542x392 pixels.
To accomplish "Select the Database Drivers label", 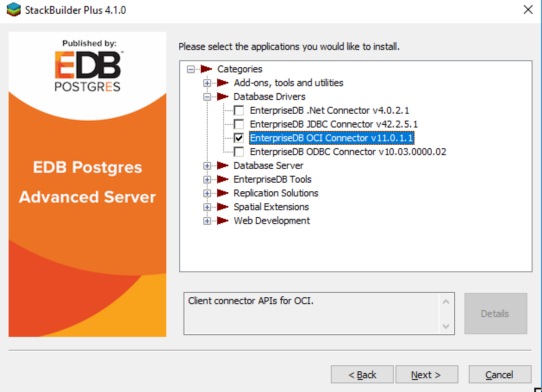I will pos(269,96).
